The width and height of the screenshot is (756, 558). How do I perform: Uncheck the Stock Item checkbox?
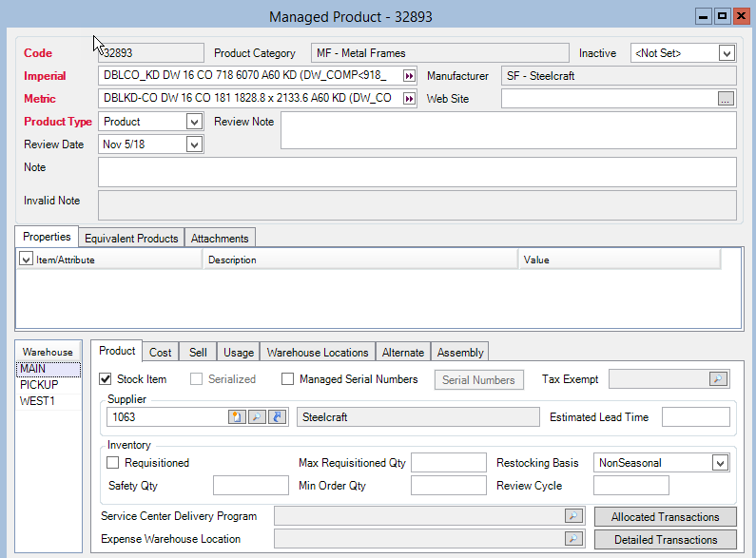pos(106,379)
